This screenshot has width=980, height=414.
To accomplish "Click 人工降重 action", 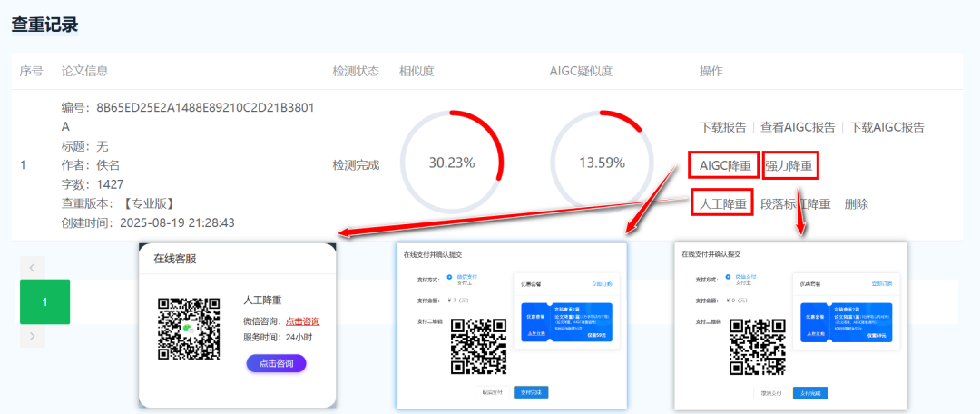I will coord(723,203).
